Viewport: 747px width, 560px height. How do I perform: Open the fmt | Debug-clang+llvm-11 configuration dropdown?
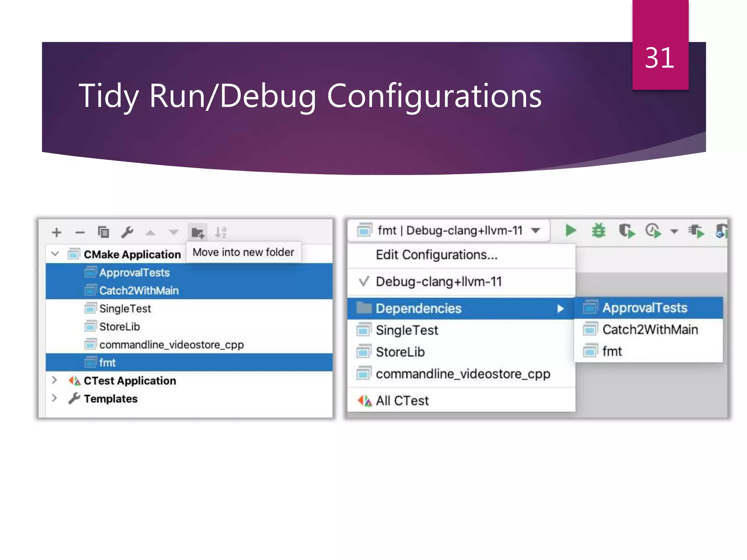449,230
